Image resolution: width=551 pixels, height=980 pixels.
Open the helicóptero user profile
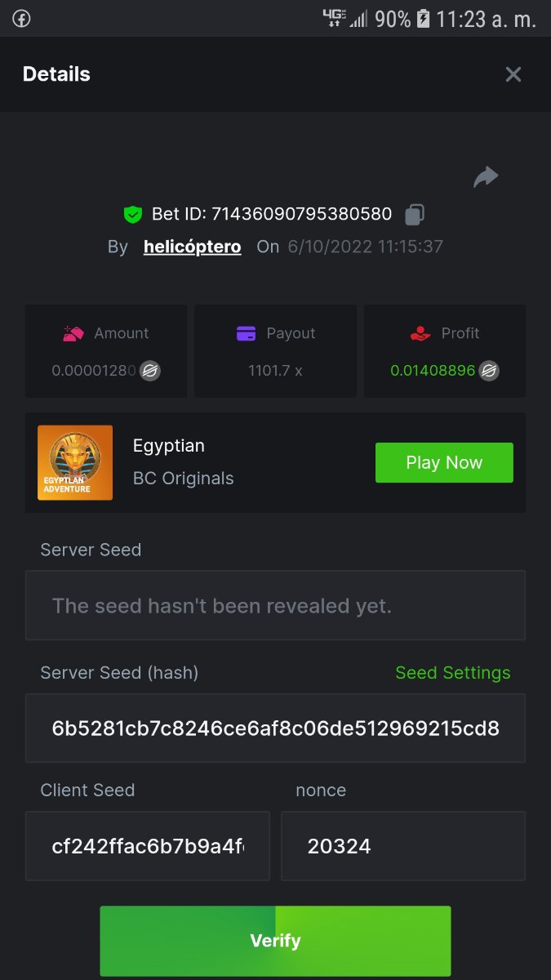coord(192,247)
